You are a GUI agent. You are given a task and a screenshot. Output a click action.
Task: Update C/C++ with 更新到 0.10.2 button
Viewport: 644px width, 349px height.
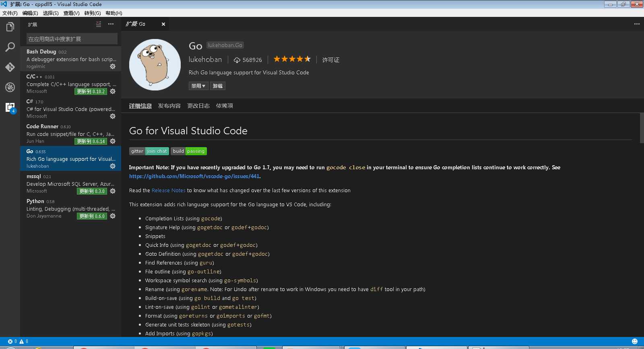pyautogui.click(x=91, y=92)
